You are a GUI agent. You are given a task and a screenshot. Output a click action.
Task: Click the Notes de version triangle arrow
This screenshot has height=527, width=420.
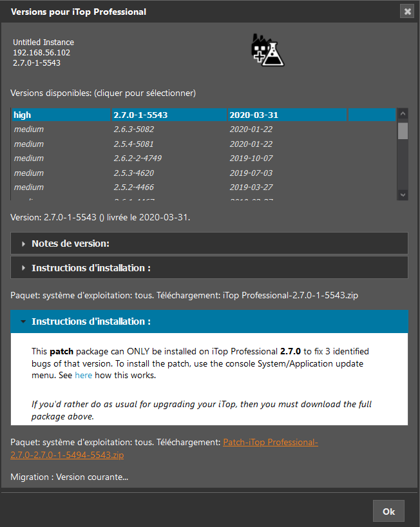tap(24, 244)
